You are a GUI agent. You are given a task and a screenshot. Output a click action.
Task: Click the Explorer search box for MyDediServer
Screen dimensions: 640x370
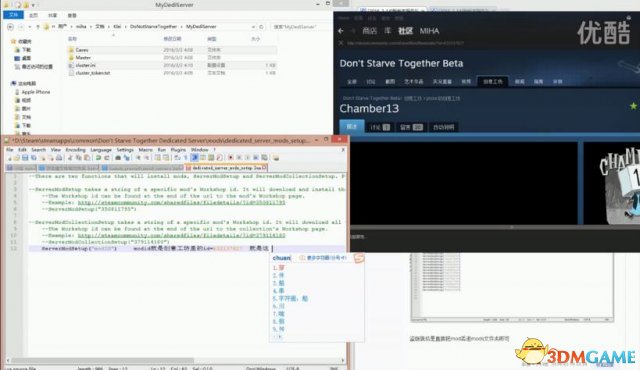(301, 27)
